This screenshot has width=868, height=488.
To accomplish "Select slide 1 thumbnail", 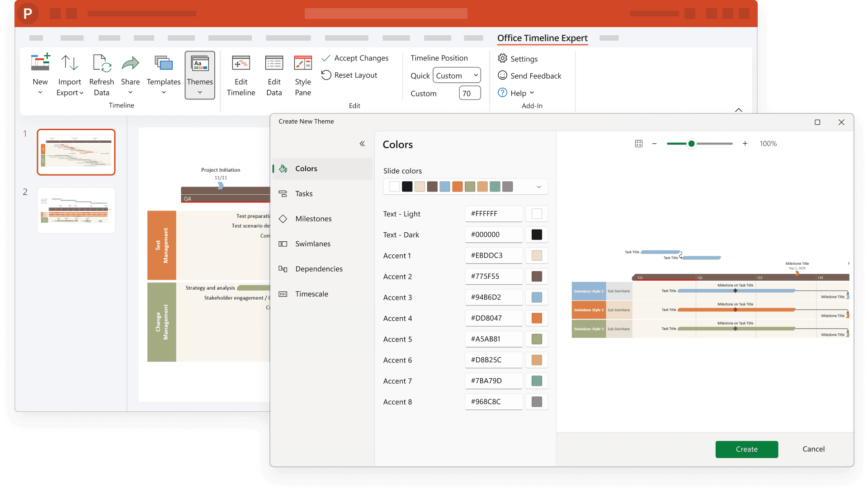I will (x=76, y=152).
